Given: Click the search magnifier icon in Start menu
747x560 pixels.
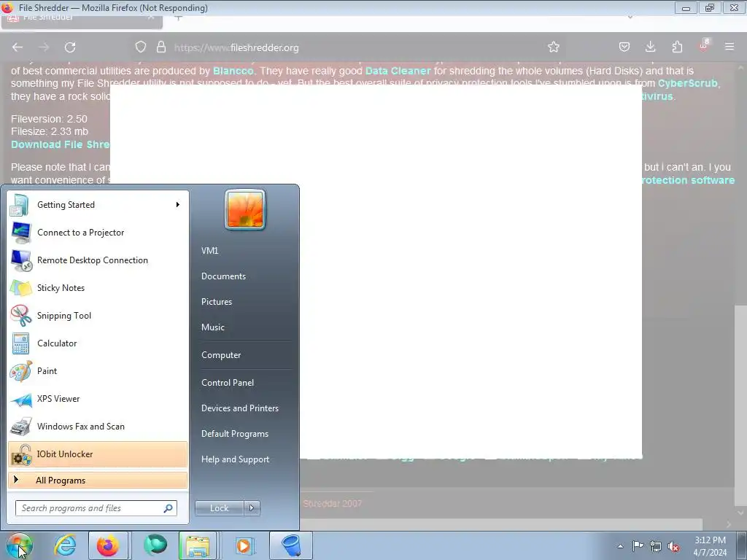Looking at the screenshot, I should pyautogui.click(x=169, y=508).
